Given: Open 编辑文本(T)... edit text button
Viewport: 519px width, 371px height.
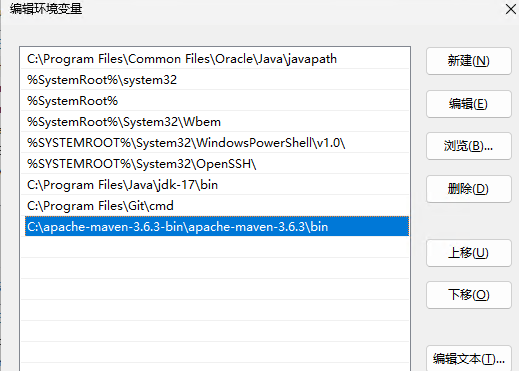Looking at the screenshot, I should 468,359.
